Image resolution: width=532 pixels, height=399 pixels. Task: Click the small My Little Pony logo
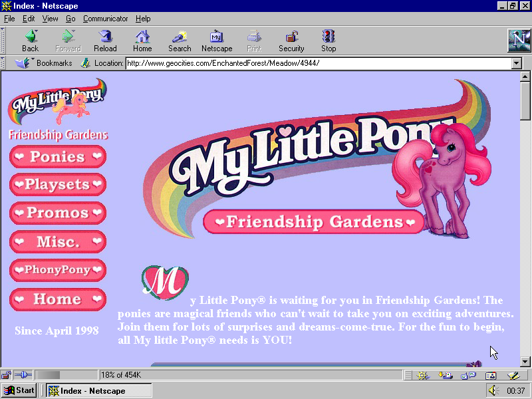tap(58, 102)
